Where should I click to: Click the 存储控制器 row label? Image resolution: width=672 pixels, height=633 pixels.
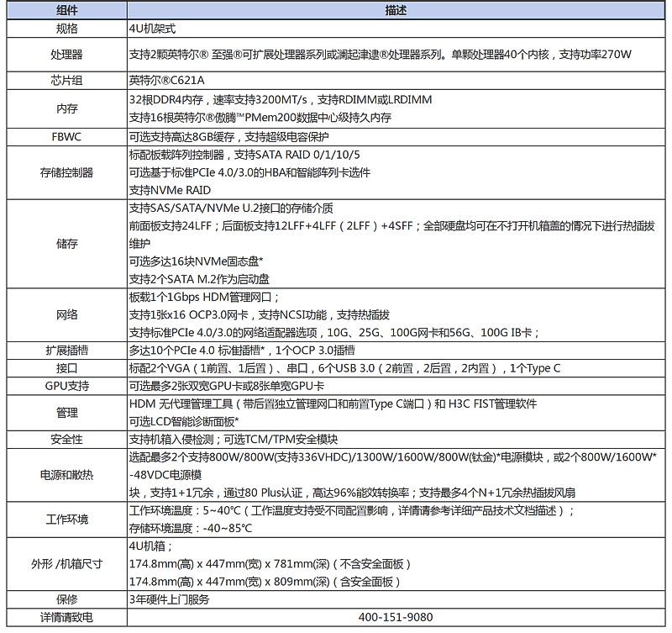tap(67, 172)
